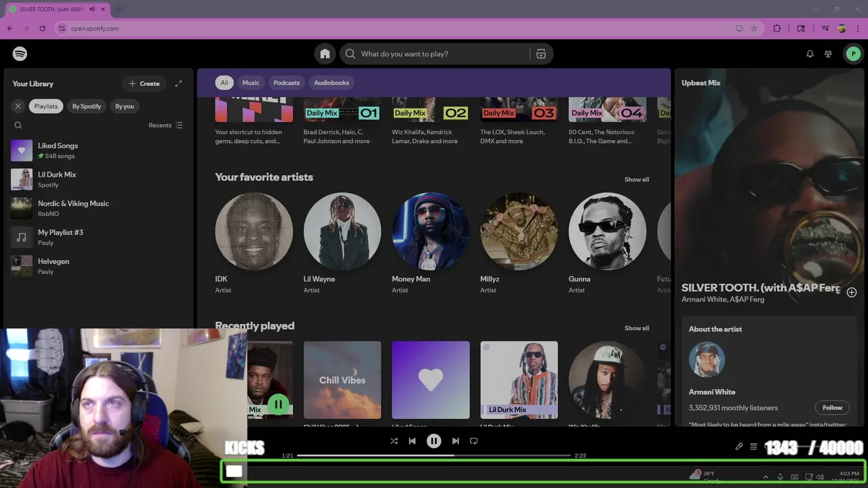Go to Home via house icon
The image size is (868, 488).
[325, 54]
